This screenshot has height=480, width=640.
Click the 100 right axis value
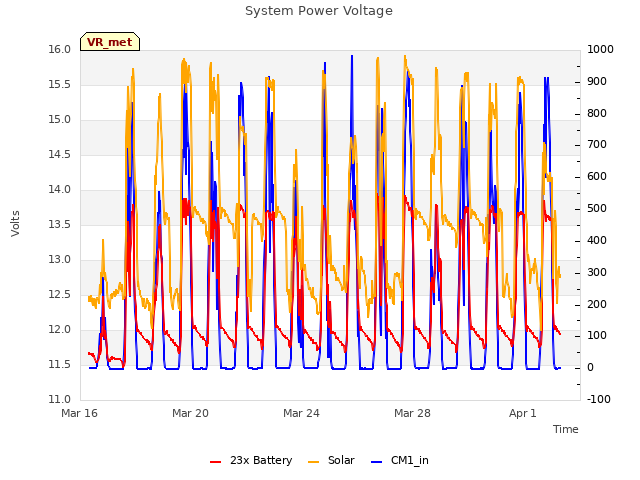point(597,336)
